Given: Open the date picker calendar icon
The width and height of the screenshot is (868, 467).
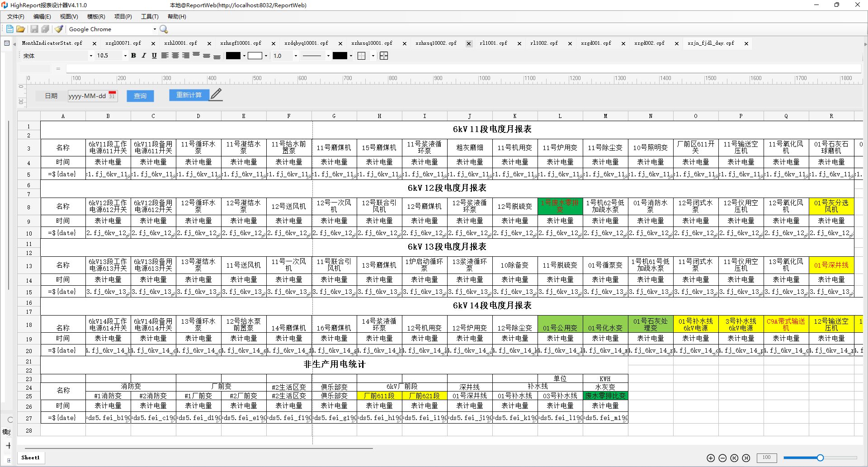Looking at the screenshot, I should coord(112,95).
